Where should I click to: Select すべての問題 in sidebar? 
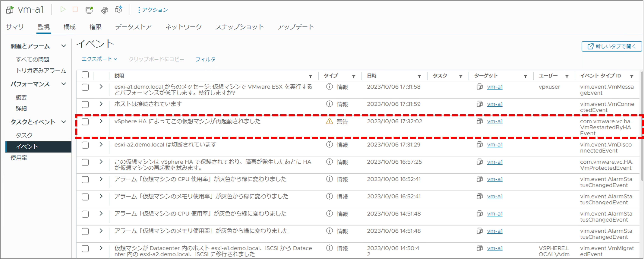pyautogui.click(x=32, y=59)
